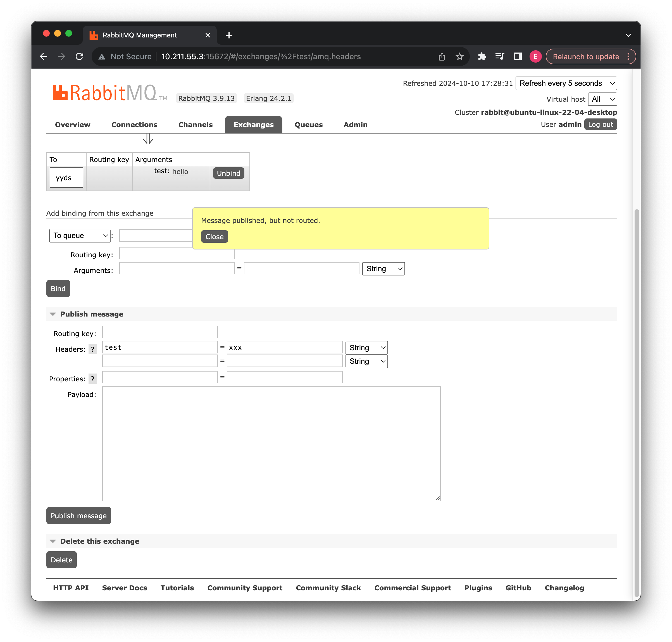Image resolution: width=672 pixels, height=642 pixels.
Task: Open the browser extensions puzzle icon
Action: (x=482, y=56)
